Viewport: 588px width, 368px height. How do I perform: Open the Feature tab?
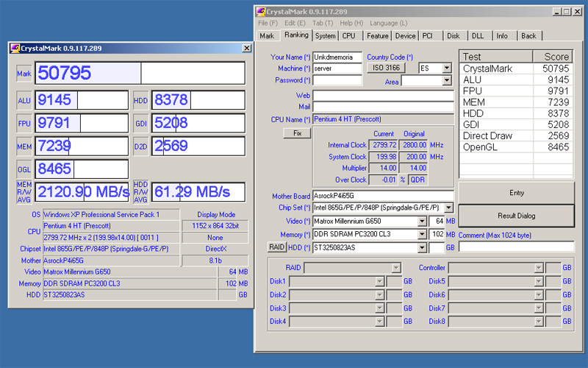378,35
